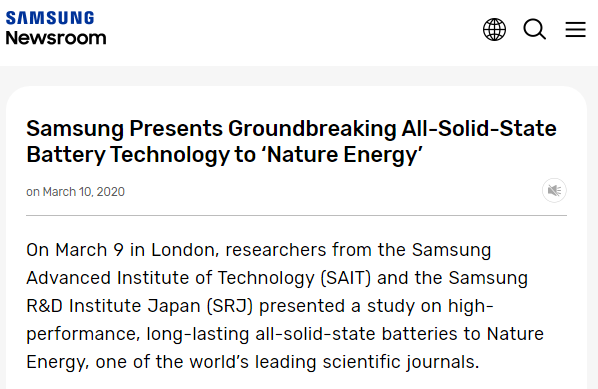Click the divider line below the date

pyautogui.click(x=296, y=215)
